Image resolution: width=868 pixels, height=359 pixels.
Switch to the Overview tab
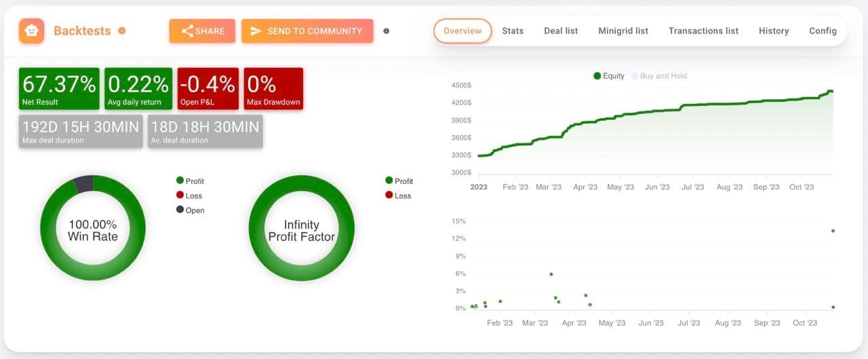coord(462,31)
